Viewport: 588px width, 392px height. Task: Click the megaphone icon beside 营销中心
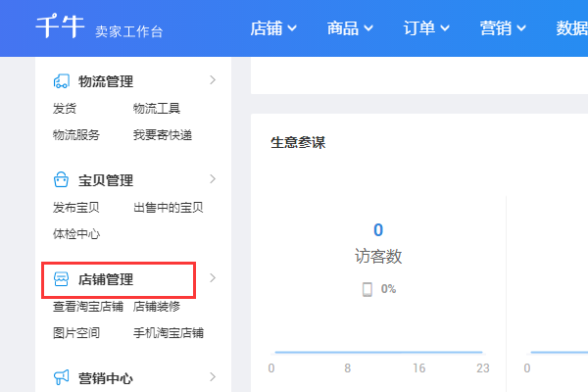point(61,377)
